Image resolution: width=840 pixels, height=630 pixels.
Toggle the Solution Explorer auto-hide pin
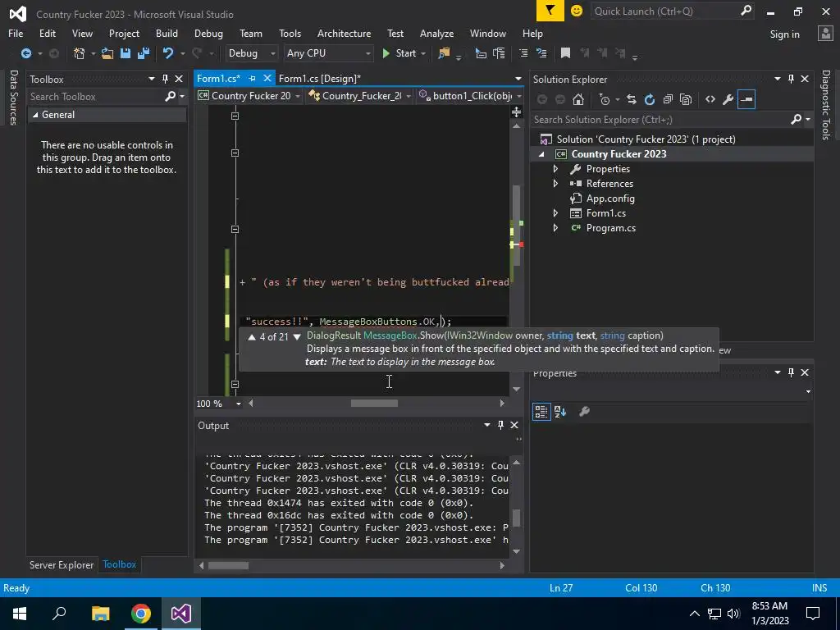(792, 79)
